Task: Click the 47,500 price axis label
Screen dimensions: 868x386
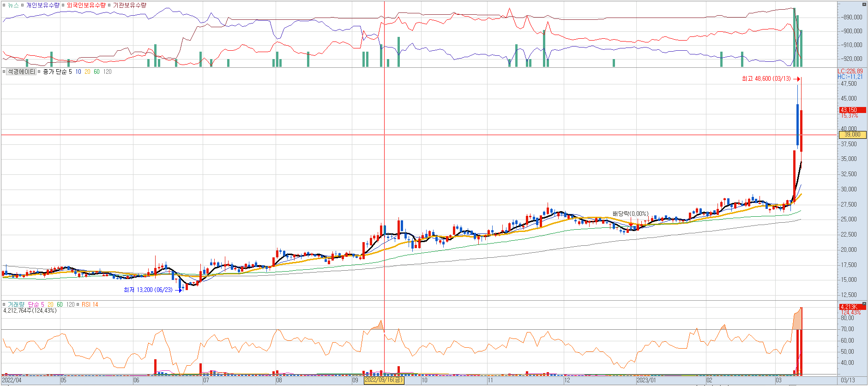Action: (x=849, y=84)
